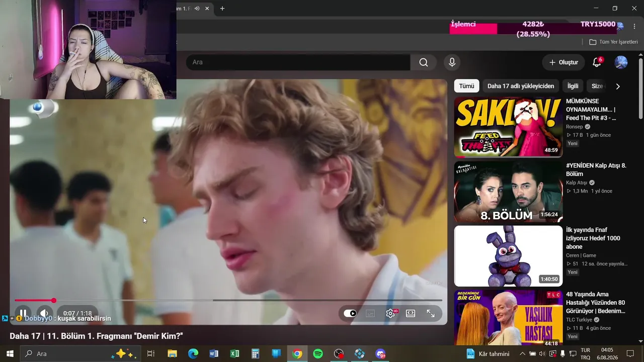Screen dimensions: 644x362
Task: Open Task View on the taskbar
Action: (x=150, y=353)
